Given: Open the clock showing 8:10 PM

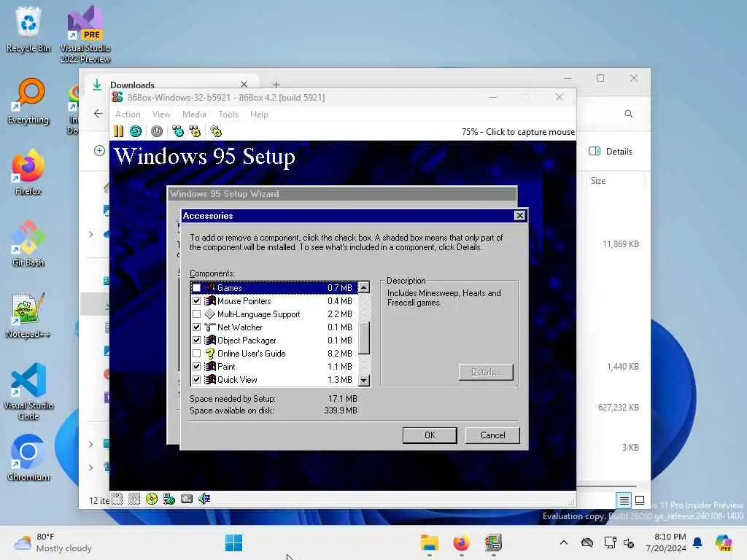Looking at the screenshot, I should click(667, 542).
